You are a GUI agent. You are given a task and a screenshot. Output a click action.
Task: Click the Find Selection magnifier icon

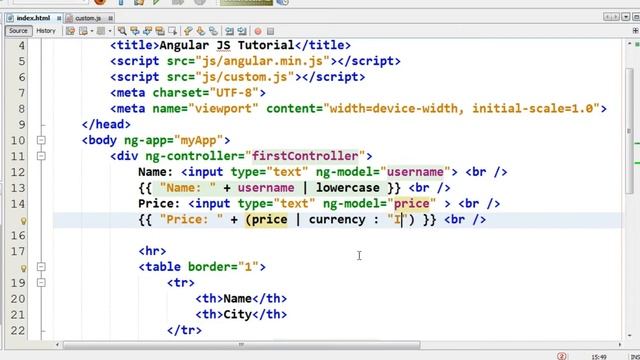click(x=122, y=31)
